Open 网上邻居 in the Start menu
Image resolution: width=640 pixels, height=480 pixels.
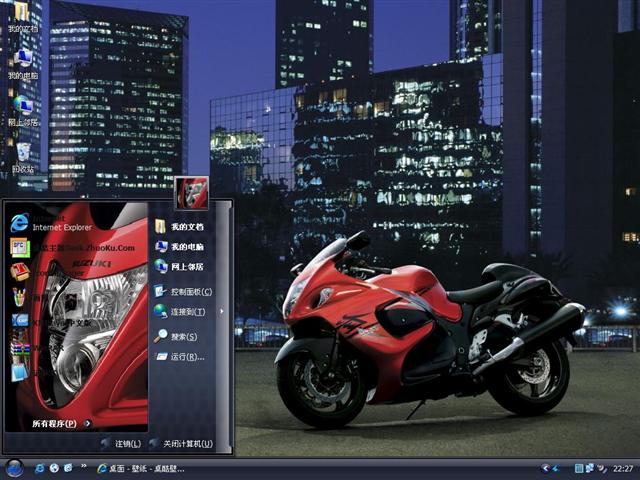click(186, 267)
